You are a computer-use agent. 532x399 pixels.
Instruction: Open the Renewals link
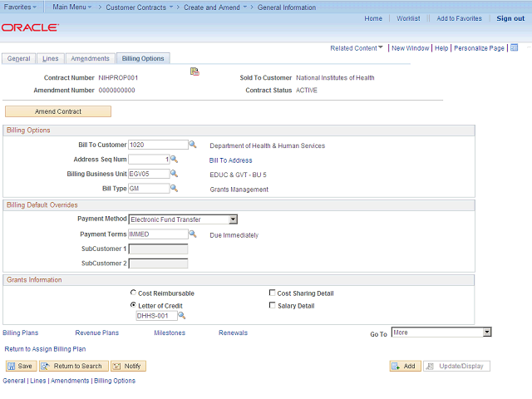233,332
